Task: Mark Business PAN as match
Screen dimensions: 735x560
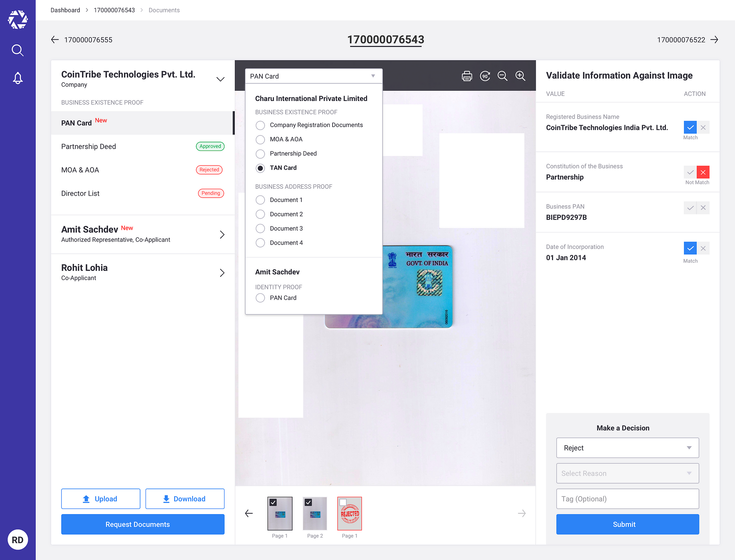Action: (690, 208)
